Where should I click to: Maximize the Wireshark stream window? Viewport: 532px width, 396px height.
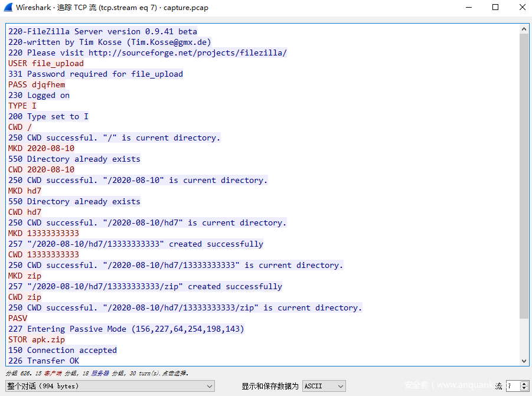pos(495,8)
